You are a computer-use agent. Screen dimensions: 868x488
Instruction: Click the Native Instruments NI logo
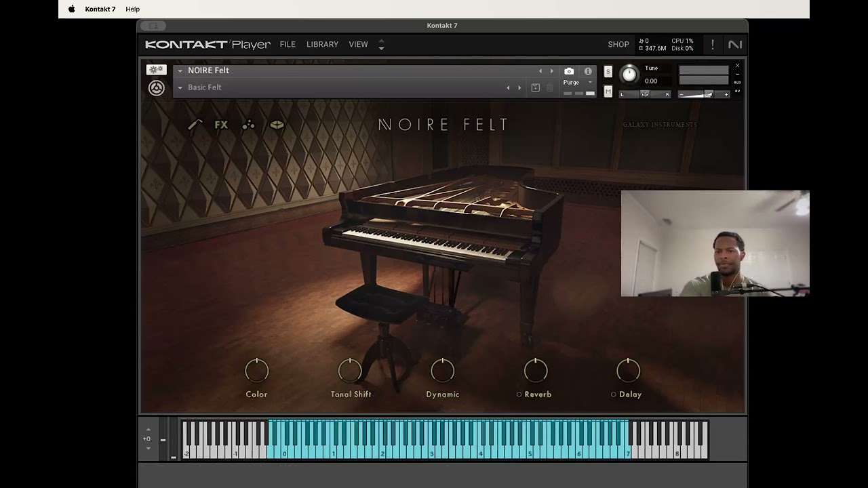[735, 45]
